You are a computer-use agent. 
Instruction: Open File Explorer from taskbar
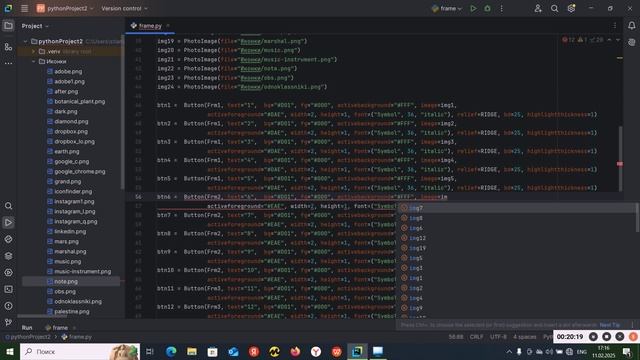click(192, 351)
